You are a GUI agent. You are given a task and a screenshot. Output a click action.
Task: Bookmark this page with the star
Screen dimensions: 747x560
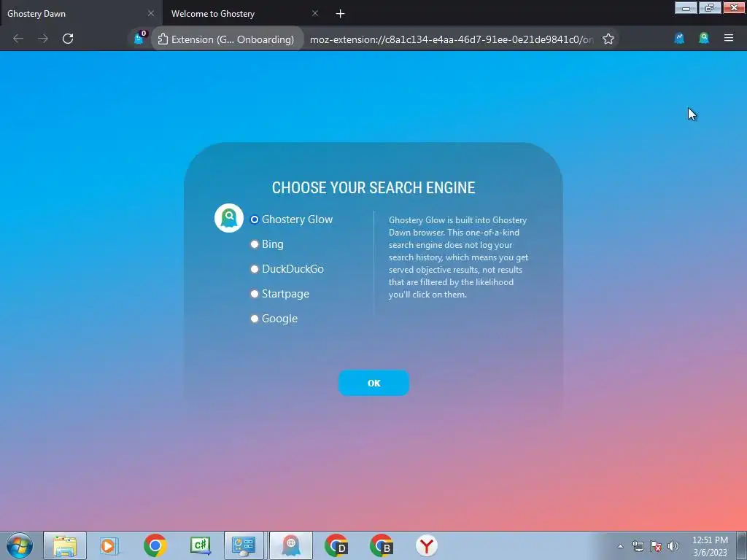[x=608, y=39]
